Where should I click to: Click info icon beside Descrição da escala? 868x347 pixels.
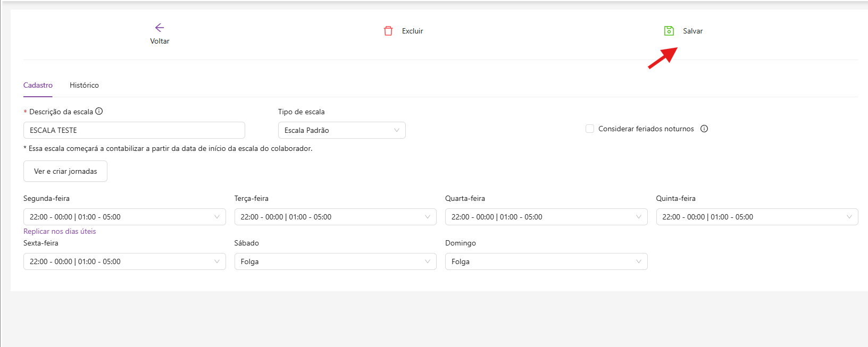99,112
